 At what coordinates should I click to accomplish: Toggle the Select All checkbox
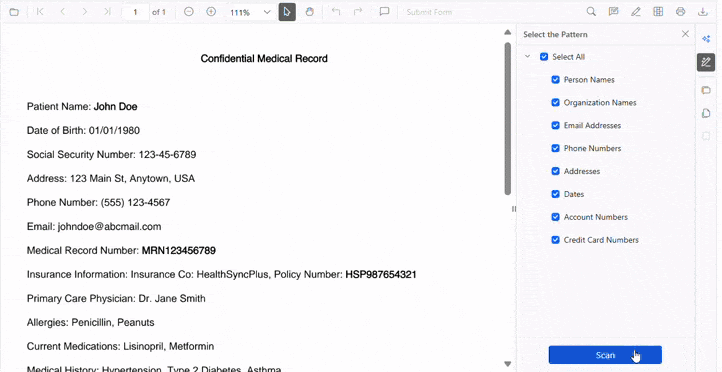pyautogui.click(x=544, y=57)
